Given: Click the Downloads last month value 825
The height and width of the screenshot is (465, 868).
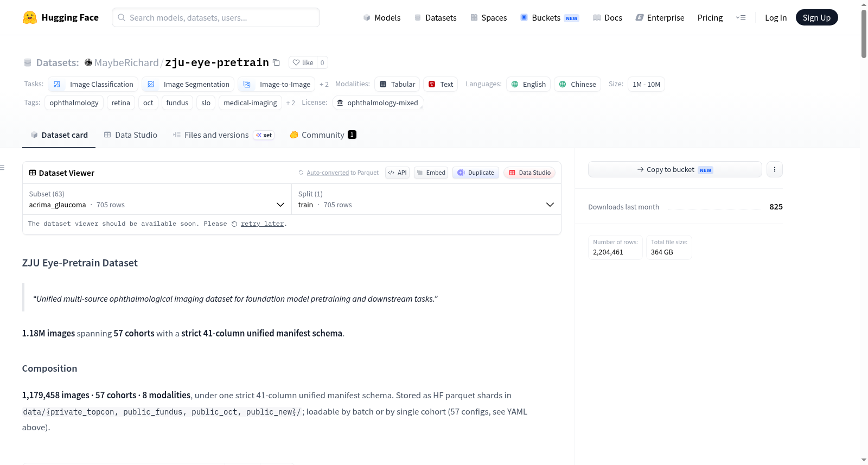Looking at the screenshot, I should (x=776, y=207).
